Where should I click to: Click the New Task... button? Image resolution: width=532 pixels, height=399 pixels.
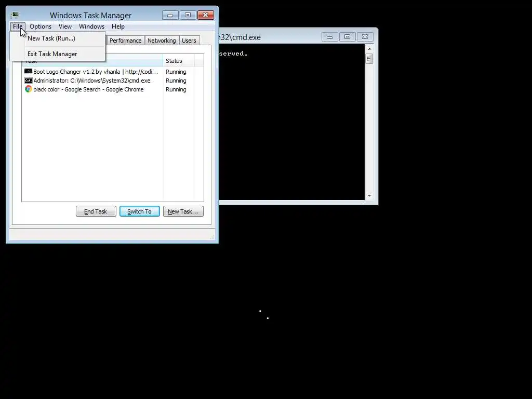point(183,211)
